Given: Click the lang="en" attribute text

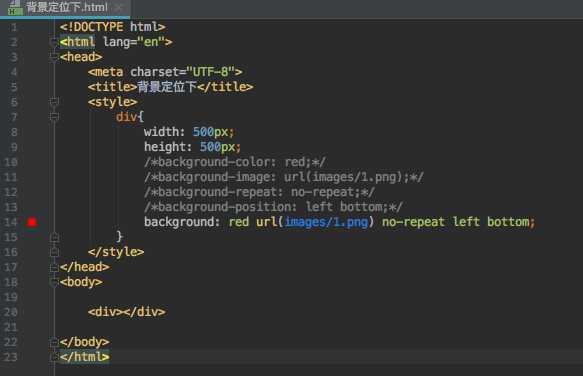Looking at the screenshot, I should (137, 42).
